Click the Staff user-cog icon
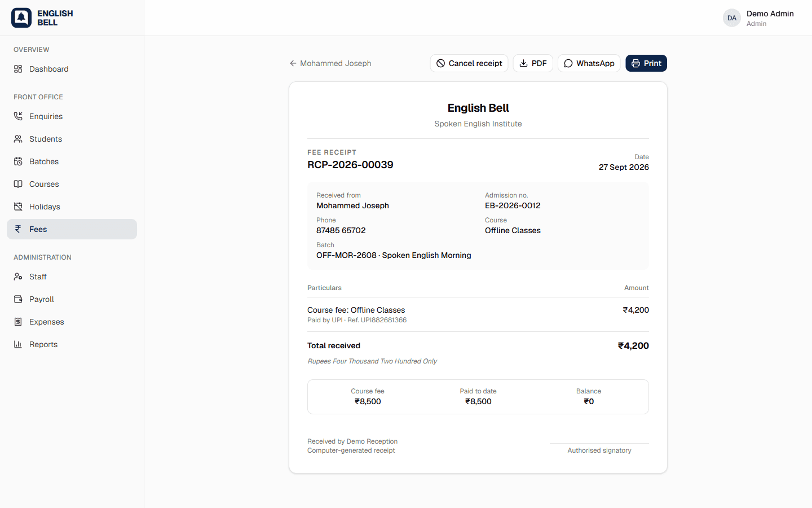This screenshot has height=508, width=812. [x=18, y=277]
